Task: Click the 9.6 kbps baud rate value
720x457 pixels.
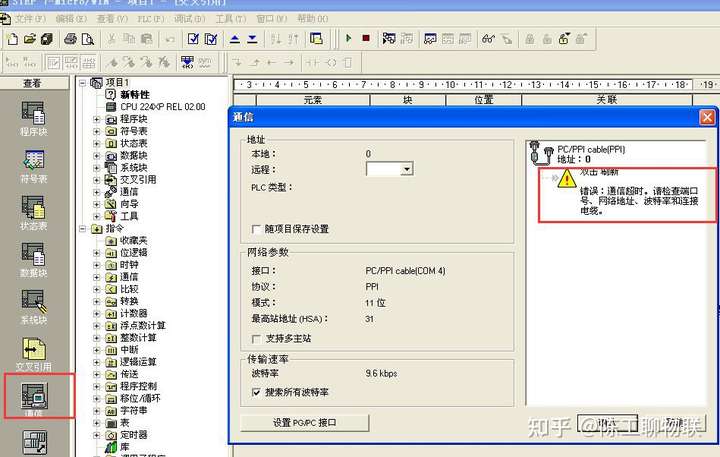Action: pyautogui.click(x=381, y=373)
